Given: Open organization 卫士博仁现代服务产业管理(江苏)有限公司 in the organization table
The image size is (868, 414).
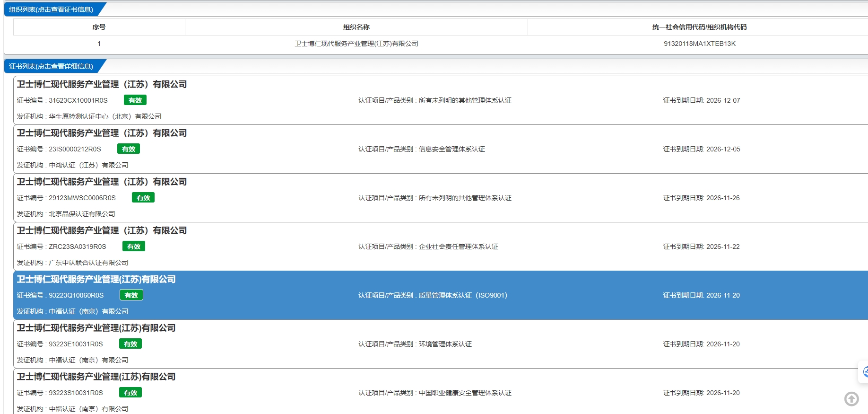Looking at the screenshot, I should coord(356,44).
